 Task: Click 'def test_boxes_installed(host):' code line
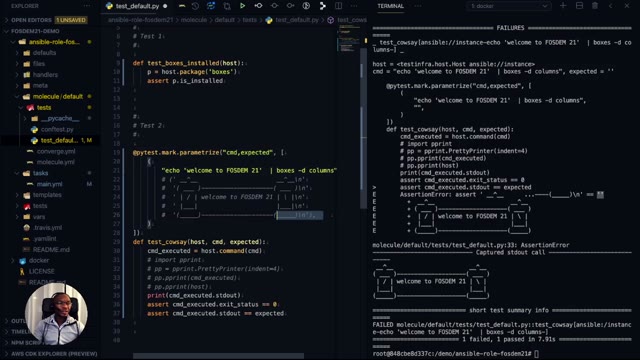(188, 63)
